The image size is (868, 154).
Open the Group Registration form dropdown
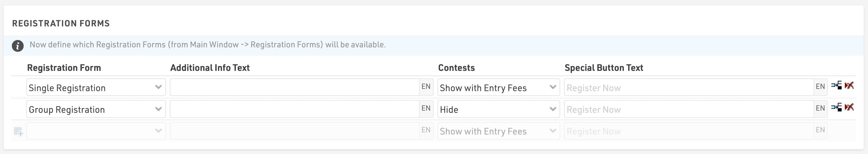tap(96, 109)
